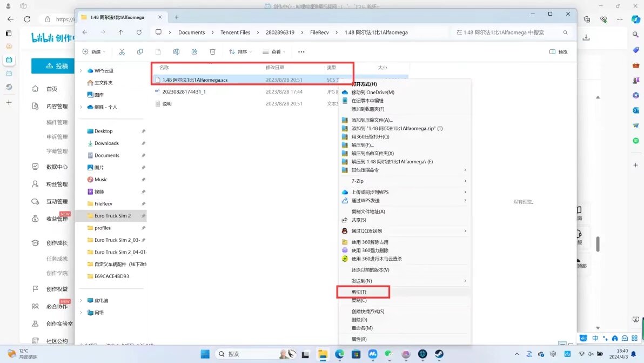Expand the 网络 tree node
Image resolution: width=644 pixels, height=363 pixels.
tap(81, 313)
